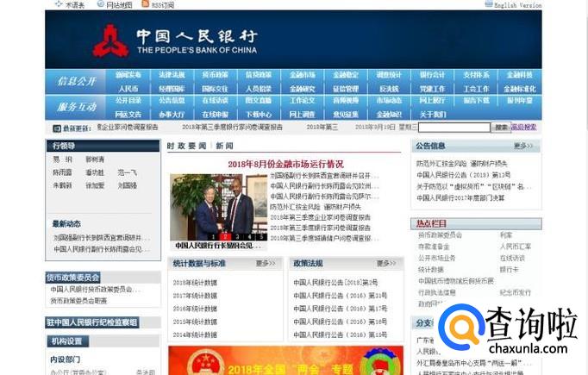
Task: Click the 2018年全国两会专题 banner
Action: pyautogui.click(x=285, y=360)
